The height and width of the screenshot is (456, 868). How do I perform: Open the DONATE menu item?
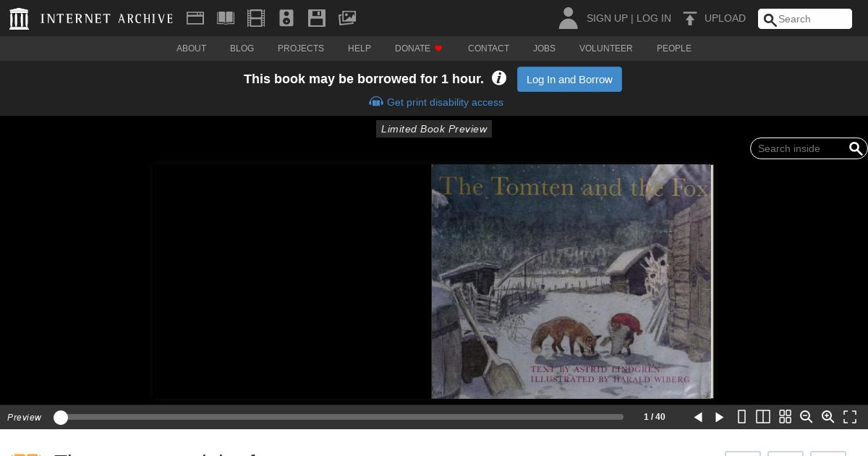[x=419, y=48]
